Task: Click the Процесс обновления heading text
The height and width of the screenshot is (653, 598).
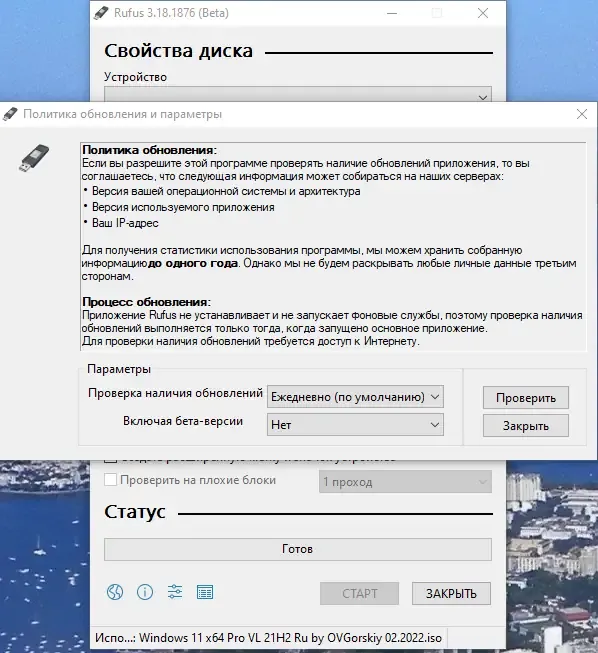Action: pyautogui.click(x=147, y=302)
